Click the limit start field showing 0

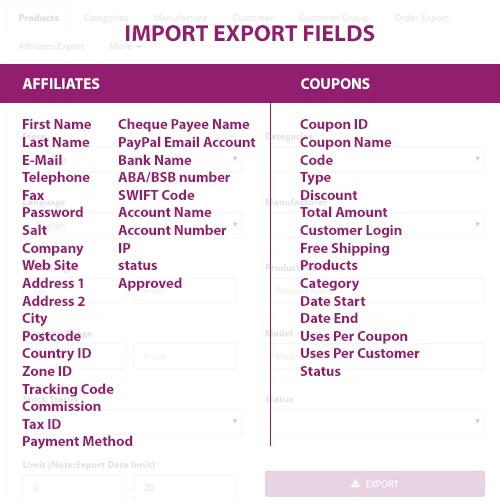[74, 487]
